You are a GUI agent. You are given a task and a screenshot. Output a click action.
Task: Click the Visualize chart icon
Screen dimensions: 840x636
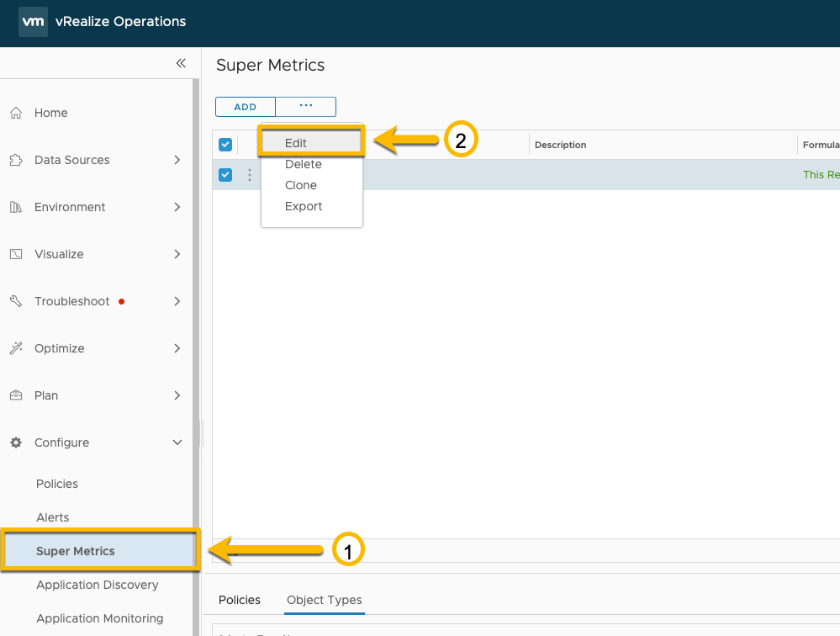pyautogui.click(x=16, y=254)
